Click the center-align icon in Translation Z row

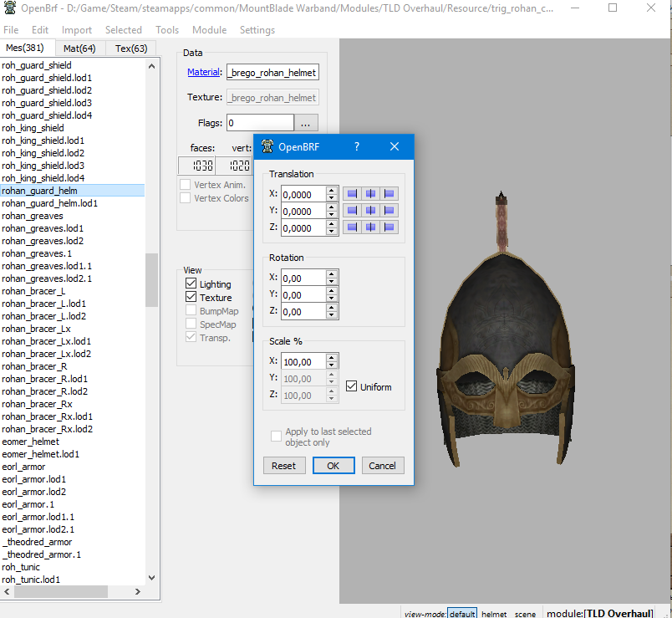[x=370, y=227]
